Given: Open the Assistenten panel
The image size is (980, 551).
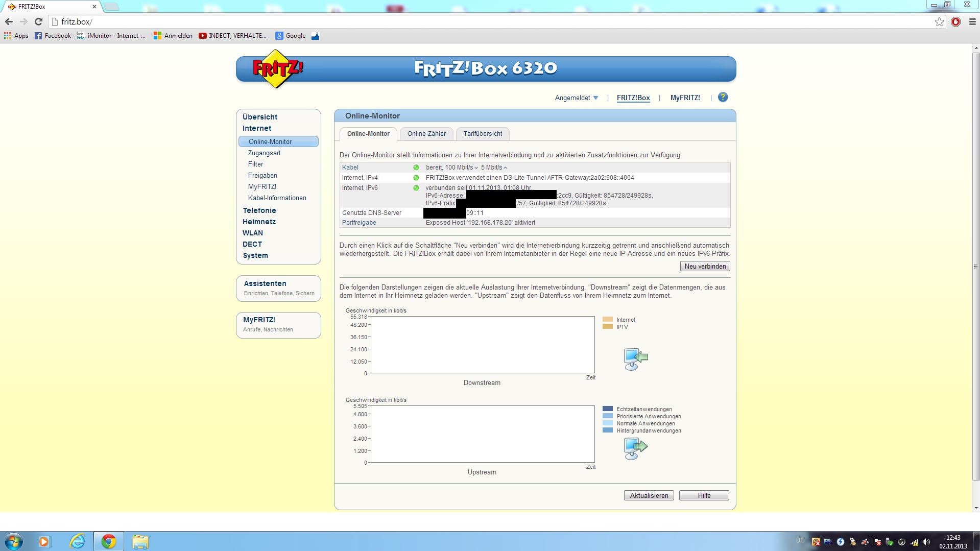Looking at the screenshot, I should (278, 289).
